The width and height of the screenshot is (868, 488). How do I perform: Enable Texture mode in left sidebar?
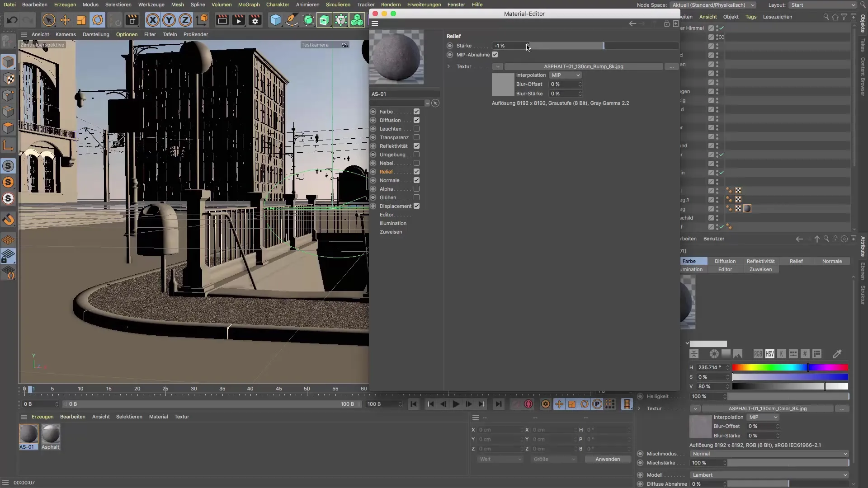tap(8, 79)
